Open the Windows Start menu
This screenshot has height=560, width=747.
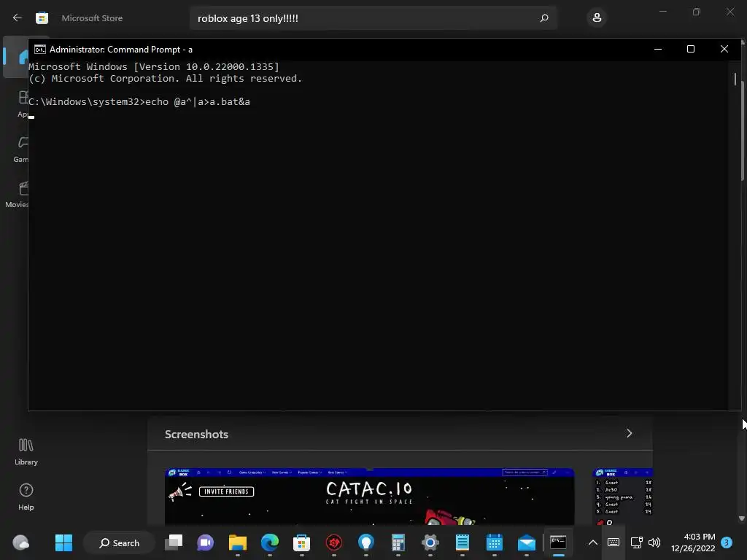[x=64, y=542]
